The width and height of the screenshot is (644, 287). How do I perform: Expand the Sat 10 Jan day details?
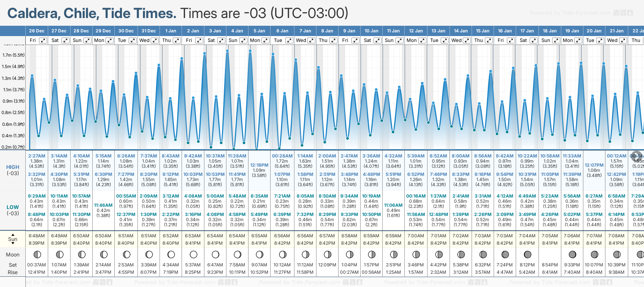tap(378, 40)
